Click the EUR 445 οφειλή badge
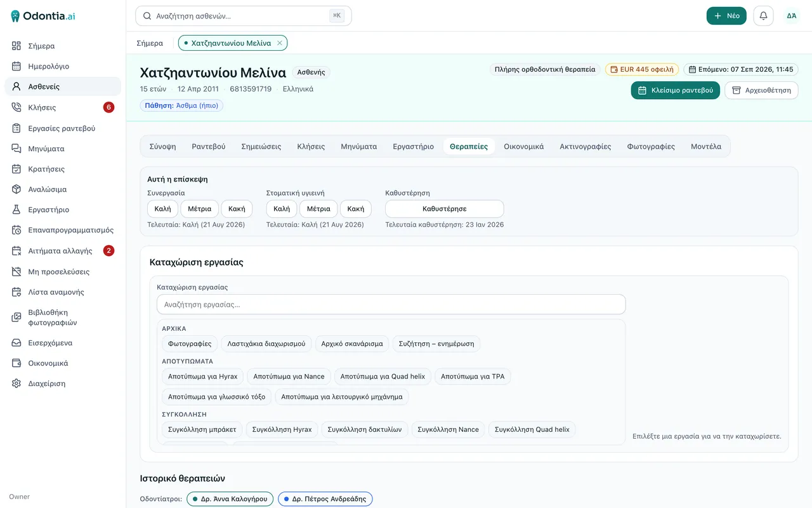The width and height of the screenshot is (812, 508). (x=642, y=69)
